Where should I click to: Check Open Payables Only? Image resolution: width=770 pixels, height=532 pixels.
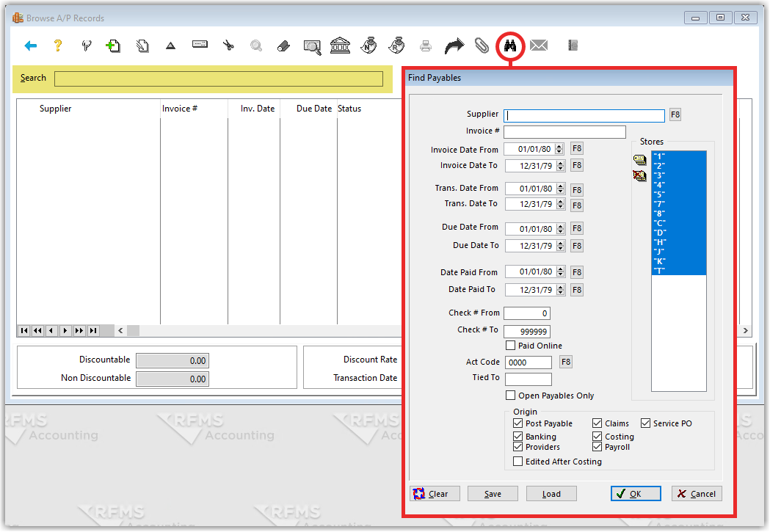pyautogui.click(x=511, y=396)
